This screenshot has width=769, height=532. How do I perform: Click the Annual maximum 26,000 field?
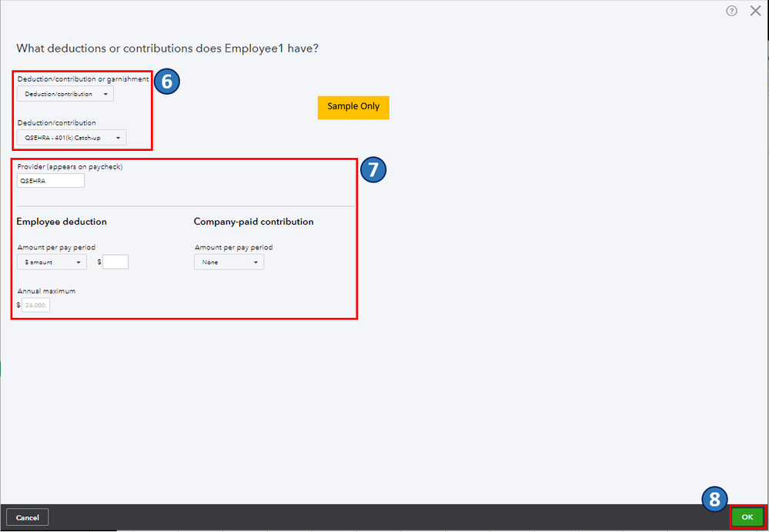point(36,305)
